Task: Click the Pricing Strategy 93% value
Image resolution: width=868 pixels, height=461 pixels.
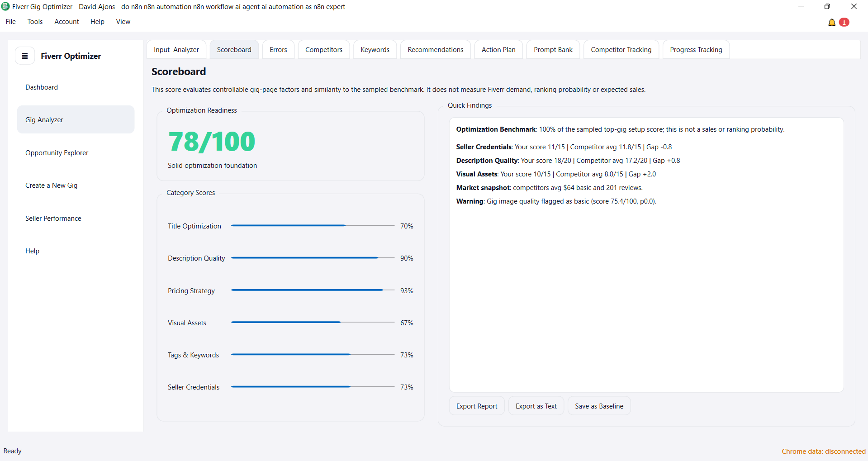Action: (407, 291)
